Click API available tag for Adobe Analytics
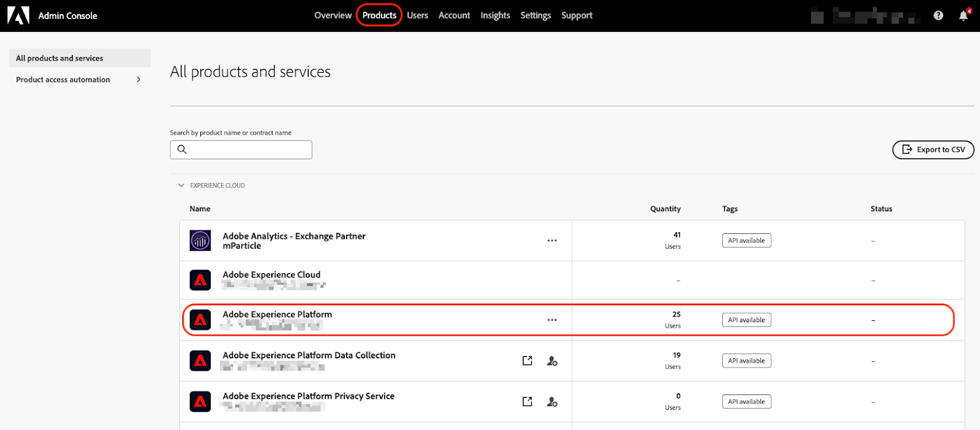The width and height of the screenshot is (980, 430). pos(747,241)
